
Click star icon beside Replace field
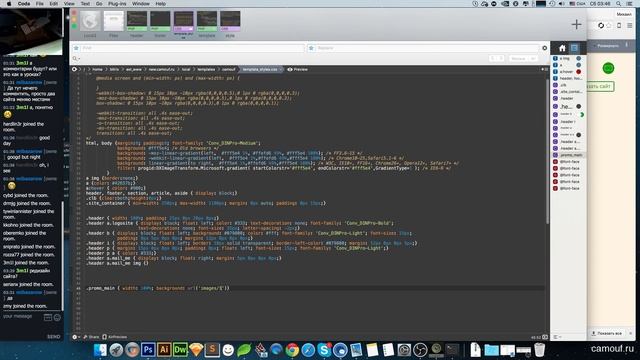(311, 48)
